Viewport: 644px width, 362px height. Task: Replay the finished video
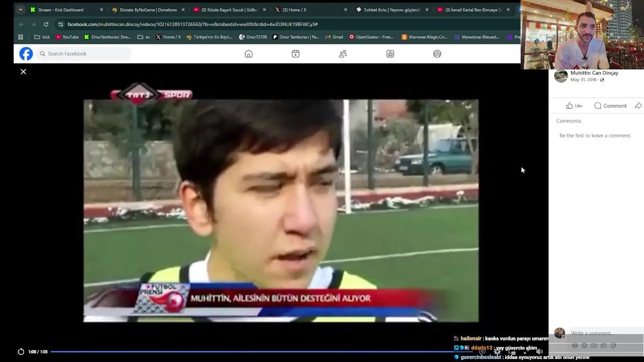coord(21,351)
